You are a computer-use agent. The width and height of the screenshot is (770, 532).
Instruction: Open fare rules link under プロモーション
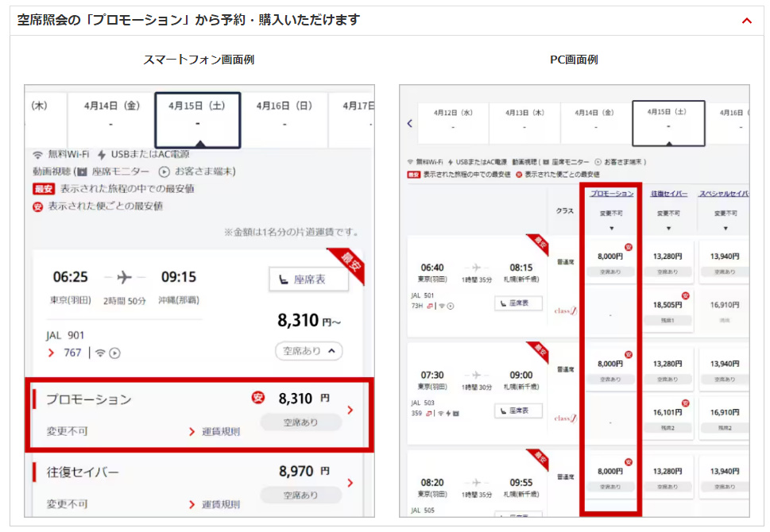(214, 431)
